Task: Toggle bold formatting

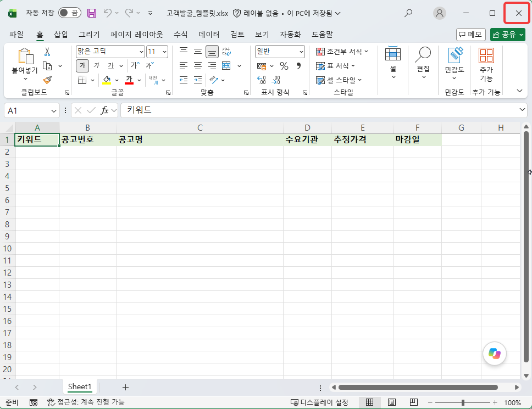Action: pyautogui.click(x=82, y=65)
